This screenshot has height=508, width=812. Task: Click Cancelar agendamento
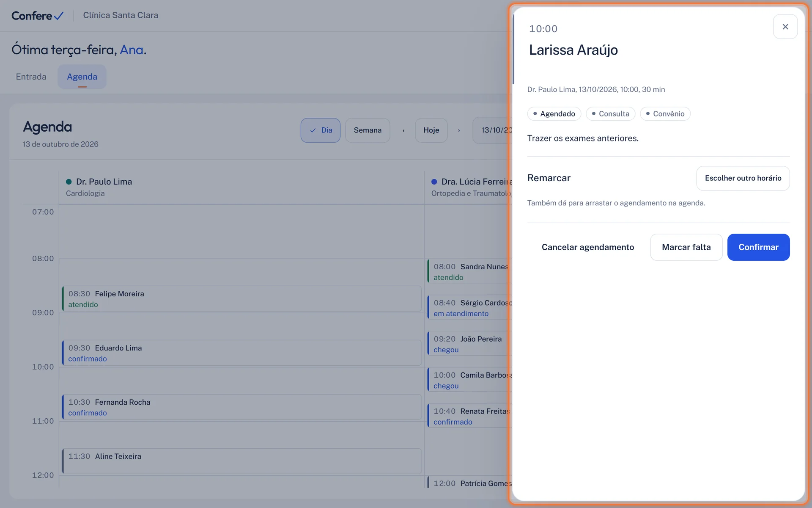coord(588,247)
